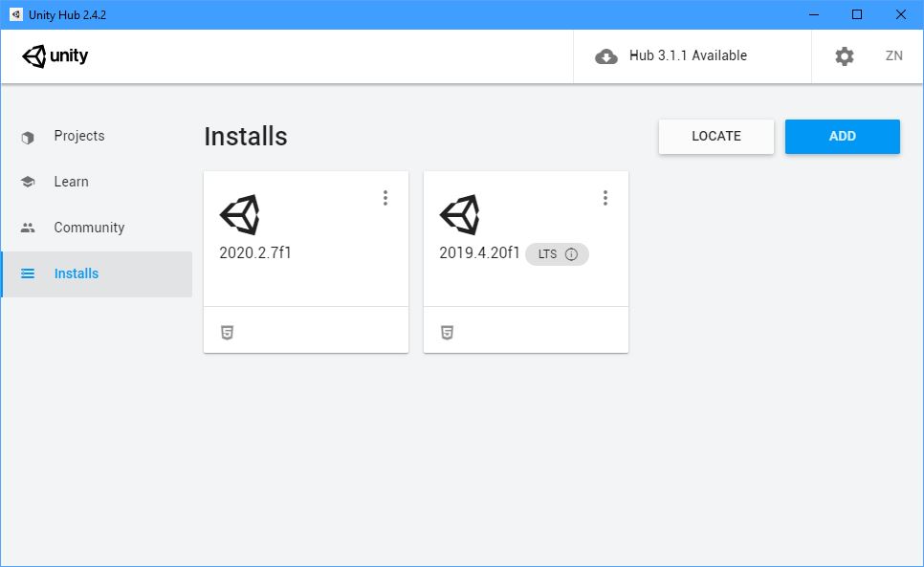Screen dimensions: 924x567
Task: Open settings via gear icon
Action: (844, 56)
